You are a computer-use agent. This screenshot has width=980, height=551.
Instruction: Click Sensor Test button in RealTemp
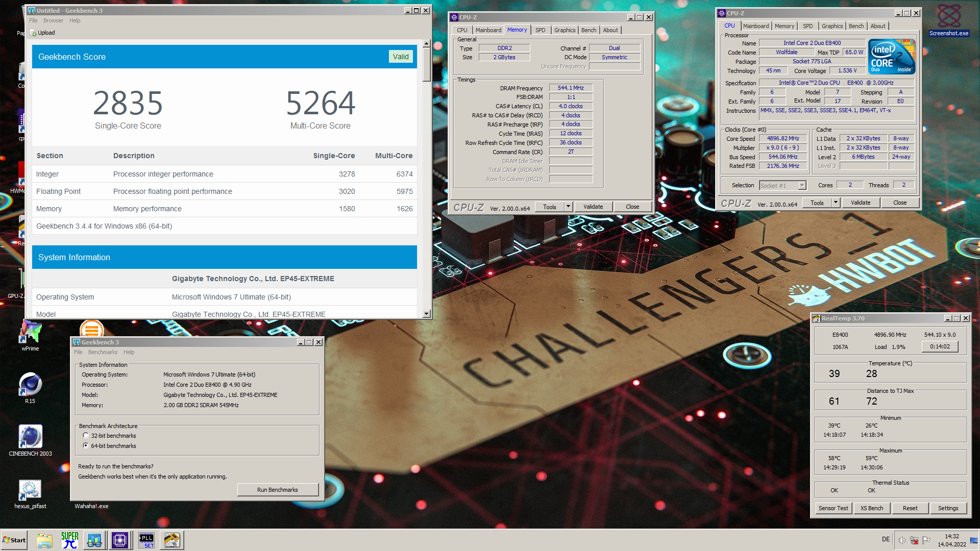[833, 508]
